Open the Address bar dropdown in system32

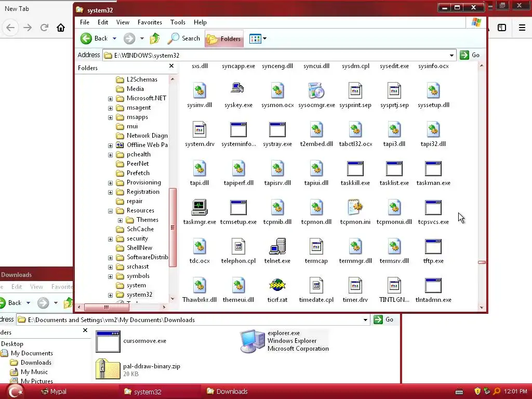[x=451, y=55]
